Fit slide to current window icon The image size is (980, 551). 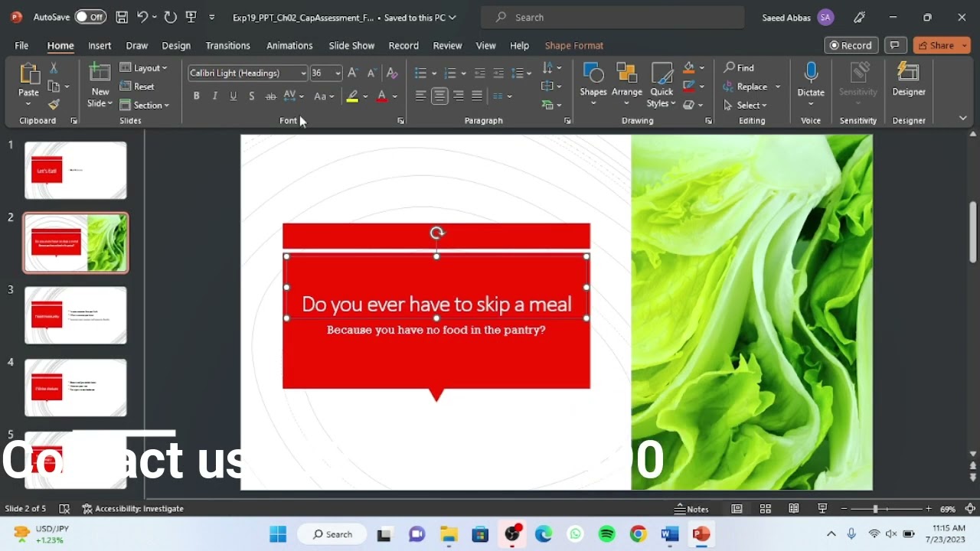pyautogui.click(x=970, y=509)
